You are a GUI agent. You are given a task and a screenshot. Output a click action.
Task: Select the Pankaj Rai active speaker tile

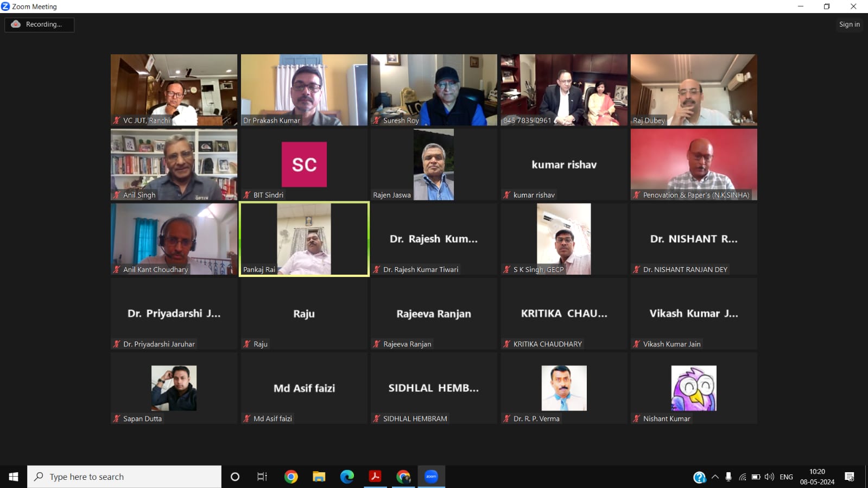[304, 239]
